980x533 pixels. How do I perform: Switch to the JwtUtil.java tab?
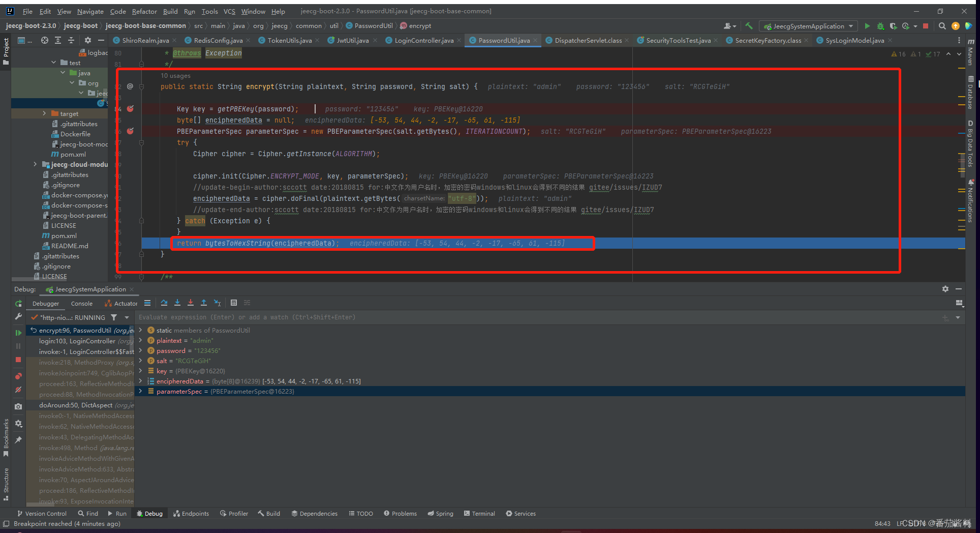click(x=352, y=40)
